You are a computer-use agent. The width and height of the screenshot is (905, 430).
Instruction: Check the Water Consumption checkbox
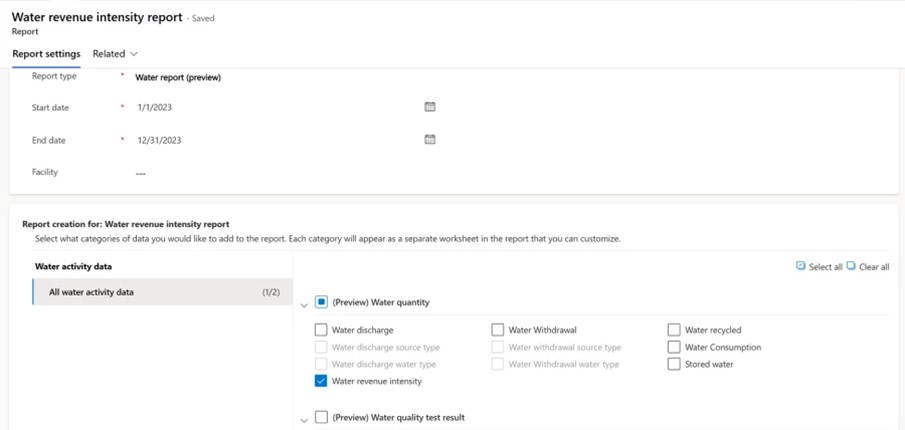coord(674,347)
